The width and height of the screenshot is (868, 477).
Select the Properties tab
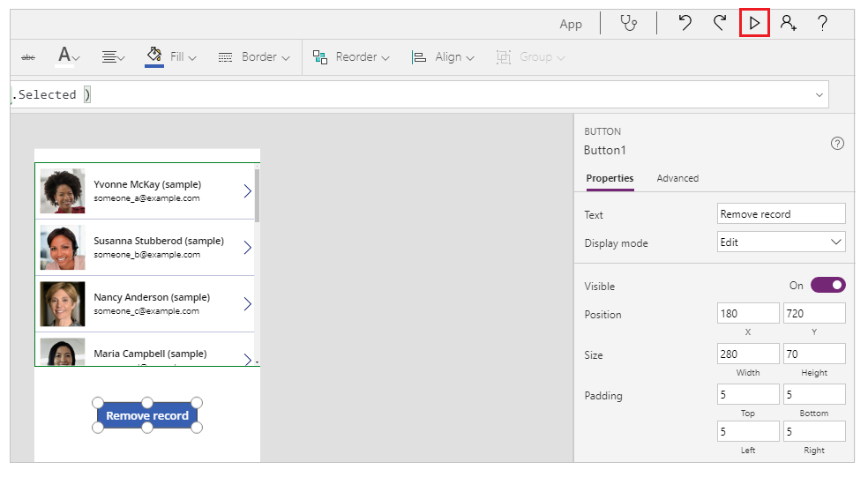[610, 178]
